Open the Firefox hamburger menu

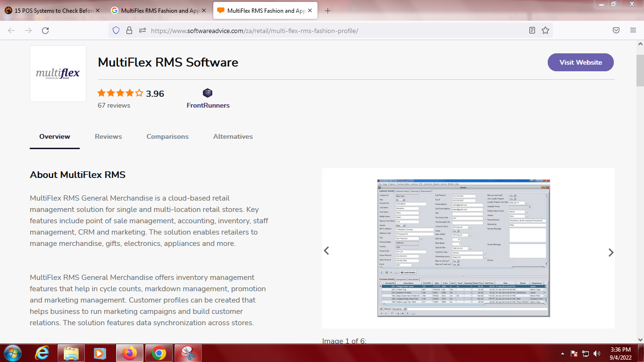tap(633, 30)
